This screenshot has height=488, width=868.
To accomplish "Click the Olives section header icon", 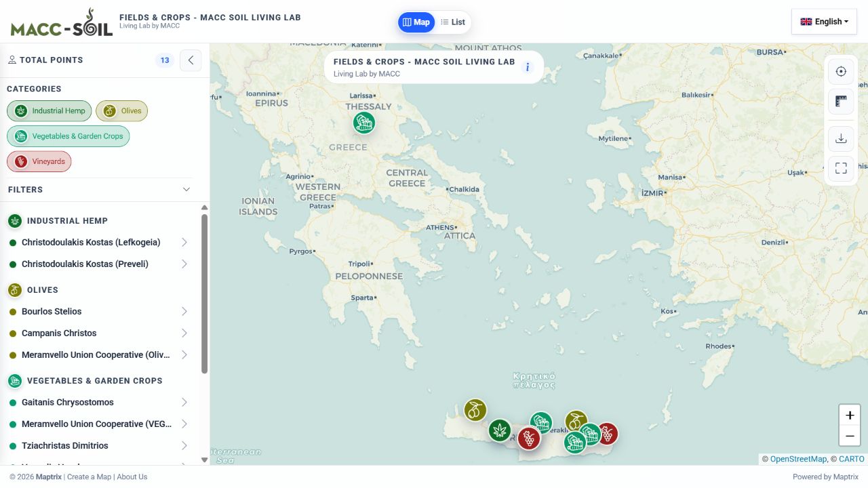I will point(14,290).
